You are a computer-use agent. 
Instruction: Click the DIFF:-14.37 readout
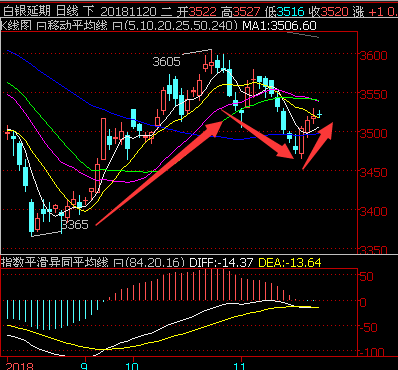click(221, 263)
